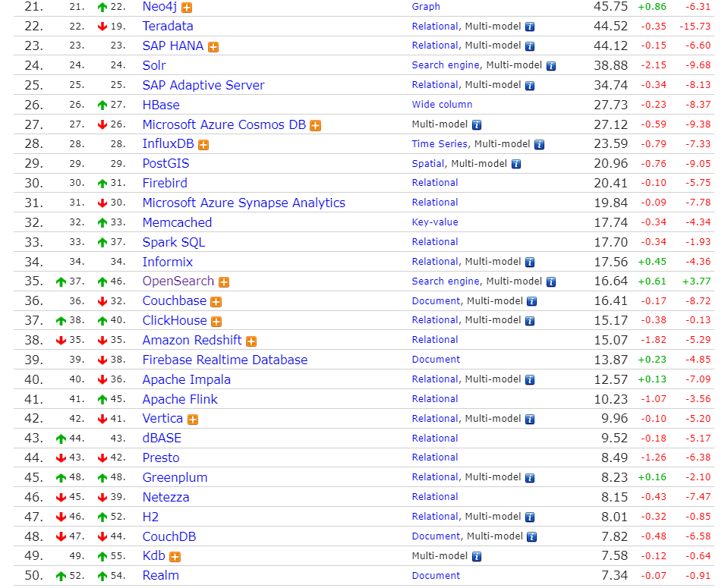
Task: Click the Realm database link
Action: point(161,576)
